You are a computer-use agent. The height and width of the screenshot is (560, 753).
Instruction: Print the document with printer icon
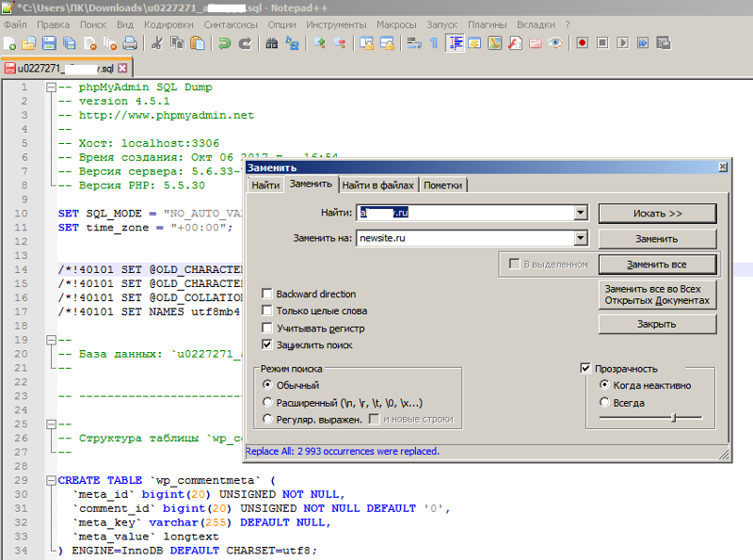[130, 43]
